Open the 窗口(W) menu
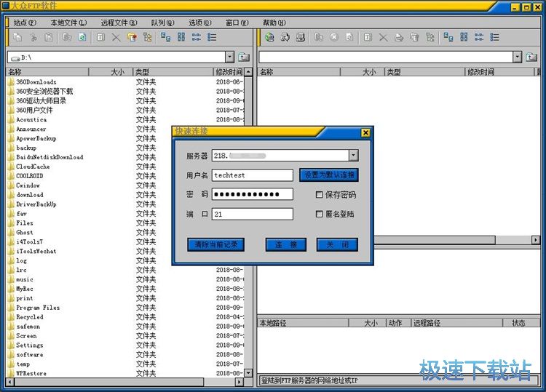546x392 pixels. [x=237, y=23]
